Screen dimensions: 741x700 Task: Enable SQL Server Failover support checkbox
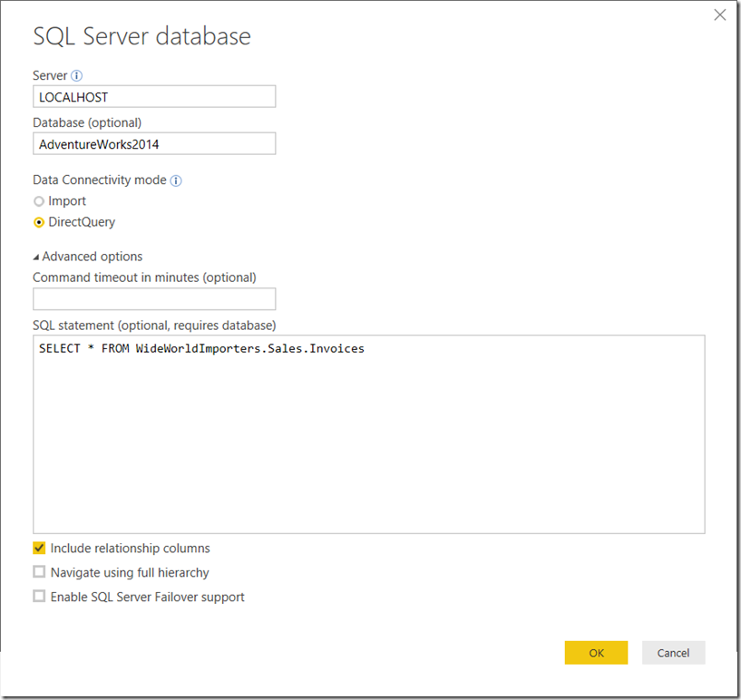pyautogui.click(x=39, y=596)
